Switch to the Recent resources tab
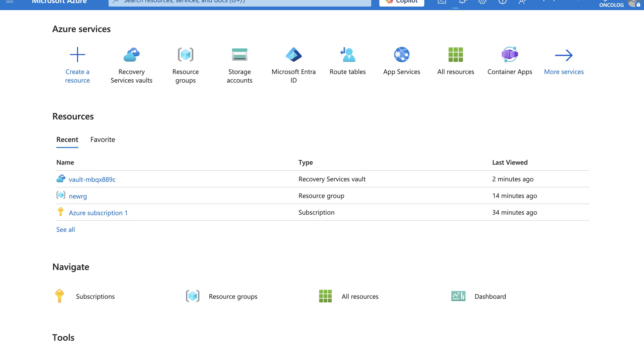Screen dimensions: 644x345 [67, 139]
